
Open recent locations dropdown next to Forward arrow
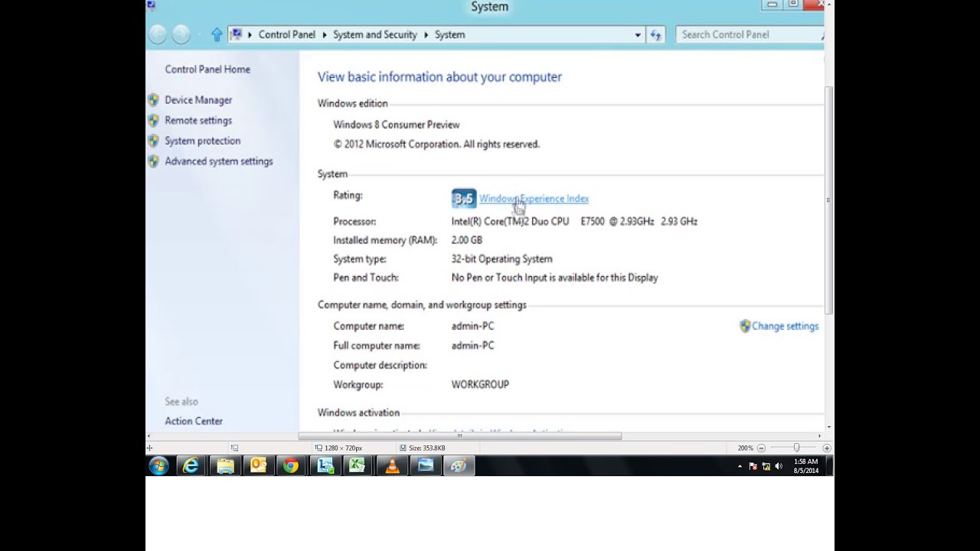click(x=199, y=34)
